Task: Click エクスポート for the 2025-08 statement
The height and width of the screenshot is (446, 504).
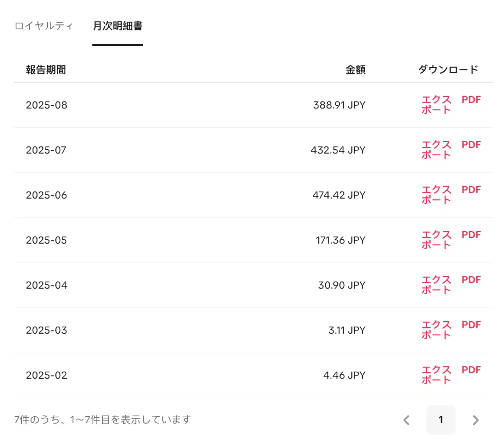Action: tap(437, 105)
